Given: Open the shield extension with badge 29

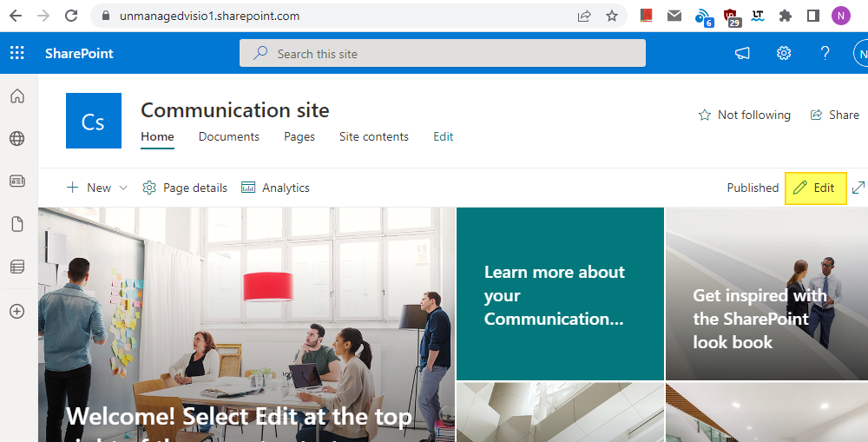Looking at the screenshot, I should pyautogui.click(x=731, y=17).
